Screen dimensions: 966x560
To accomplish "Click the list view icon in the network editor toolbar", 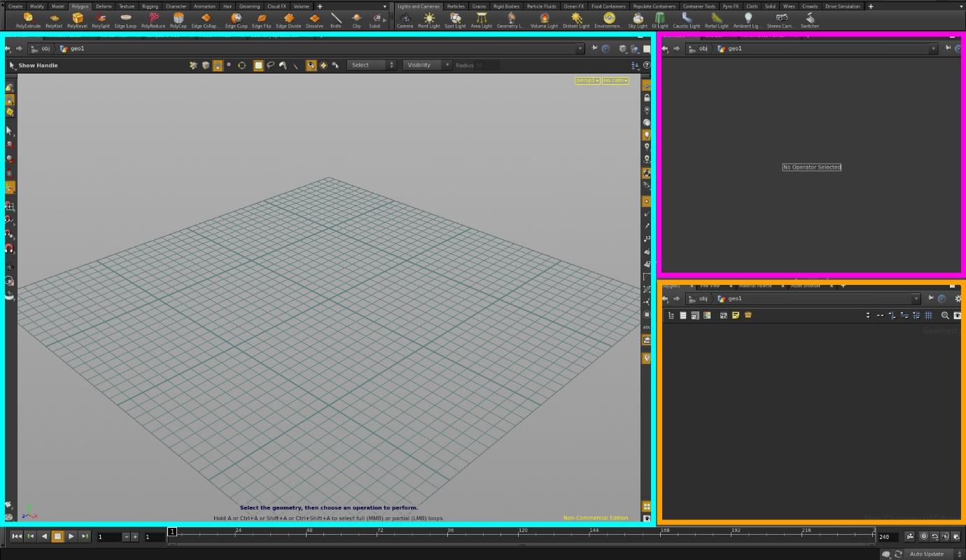I will click(682, 315).
